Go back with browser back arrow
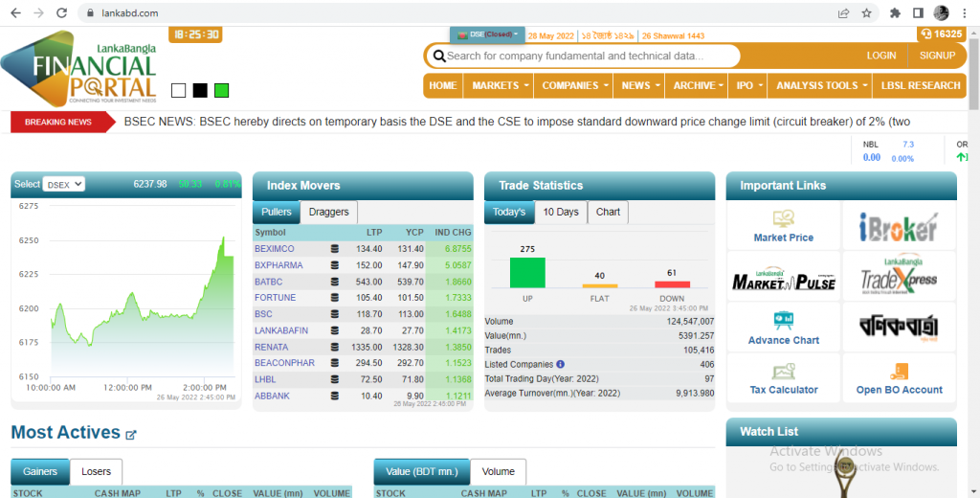Viewport: 980px width, 498px height. click(x=15, y=13)
